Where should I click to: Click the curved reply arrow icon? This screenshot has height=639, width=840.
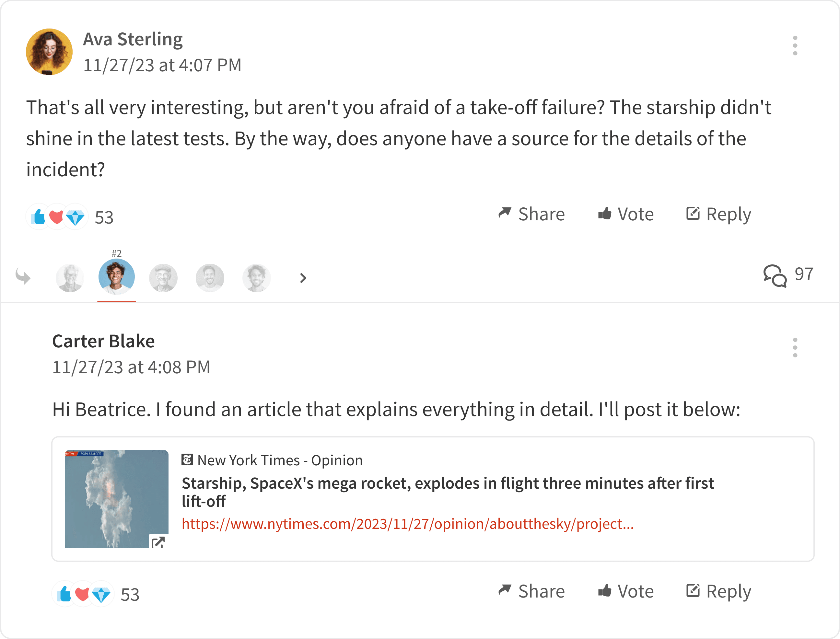[x=23, y=276]
